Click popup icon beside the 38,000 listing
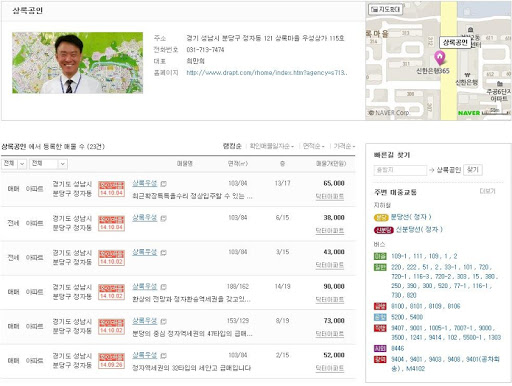This screenshot has width=512, height=386. point(163,218)
